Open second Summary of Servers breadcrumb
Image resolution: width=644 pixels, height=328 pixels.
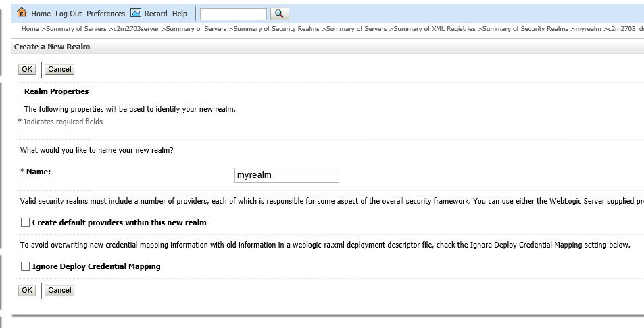pos(197,29)
